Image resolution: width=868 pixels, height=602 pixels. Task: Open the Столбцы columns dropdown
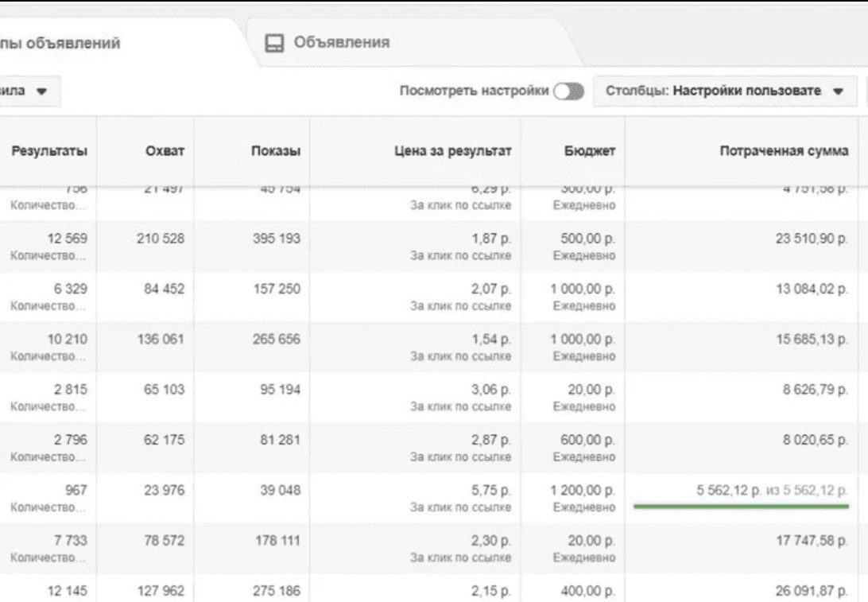(x=724, y=91)
